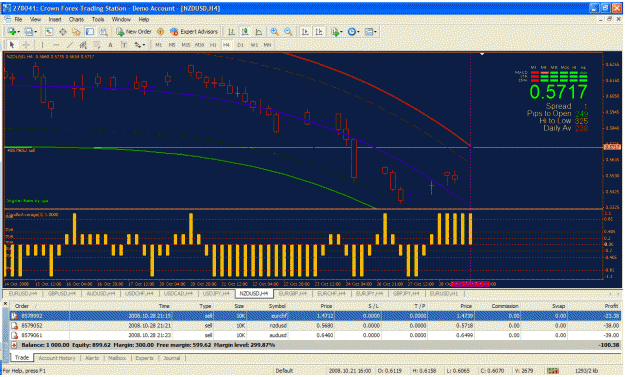
Task: Open the Charts menu
Action: 76,19
